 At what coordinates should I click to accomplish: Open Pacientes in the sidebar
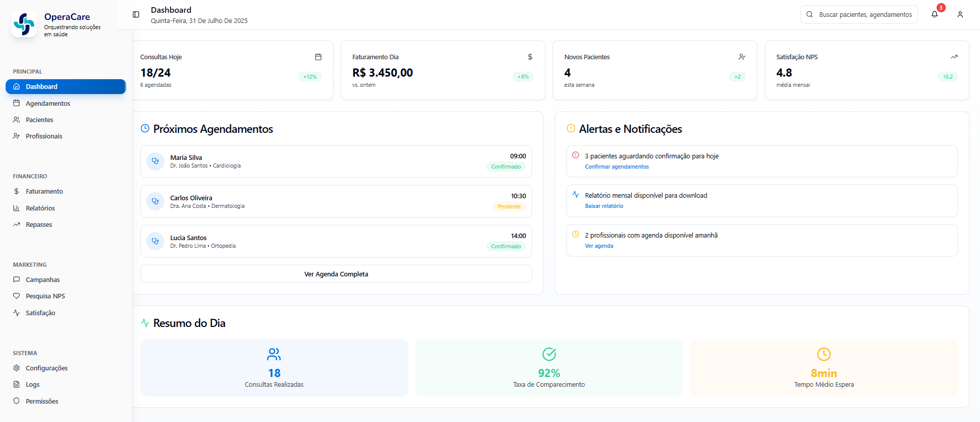(x=65, y=120)
